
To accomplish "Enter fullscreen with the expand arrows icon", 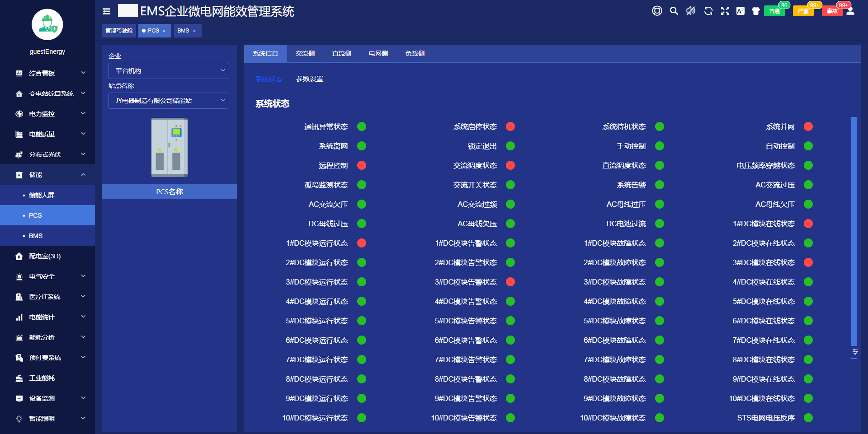I will tap(725, 11).
